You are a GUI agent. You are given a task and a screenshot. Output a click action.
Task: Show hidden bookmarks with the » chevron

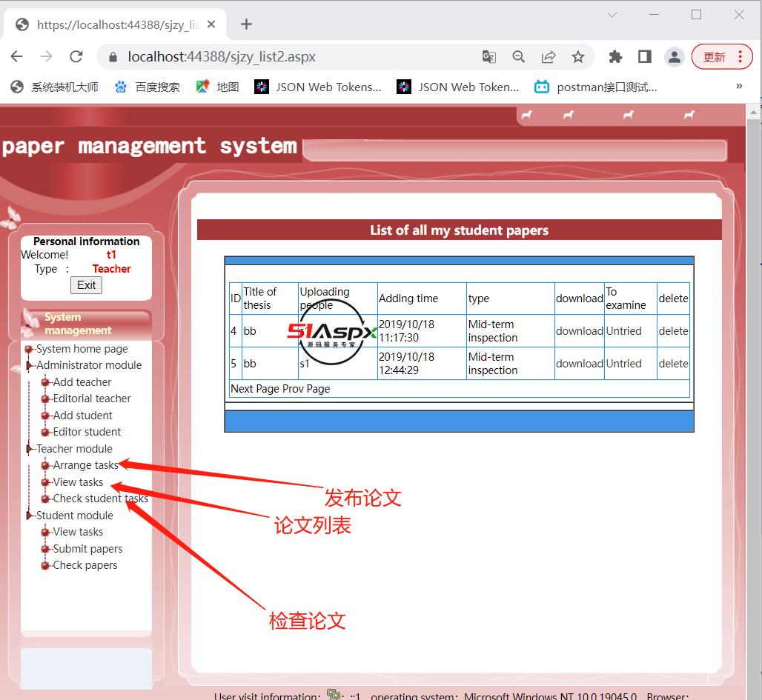[x=738, y=87]
